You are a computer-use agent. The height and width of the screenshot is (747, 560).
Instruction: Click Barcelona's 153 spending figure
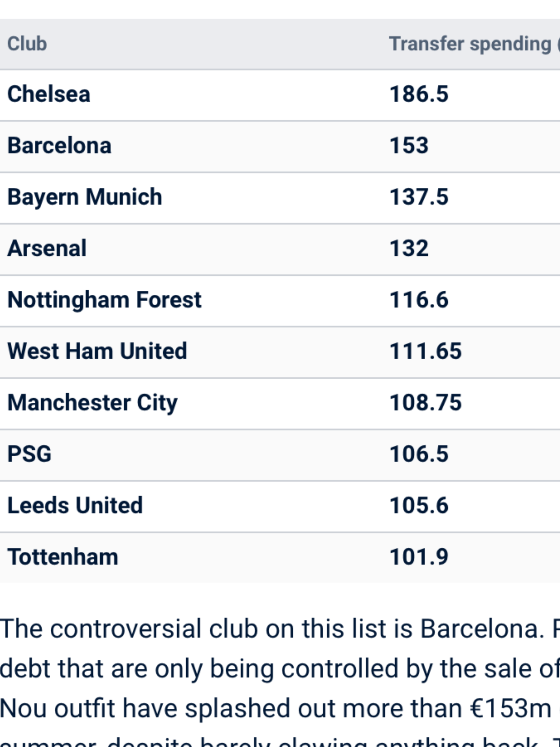pos(409,146)
